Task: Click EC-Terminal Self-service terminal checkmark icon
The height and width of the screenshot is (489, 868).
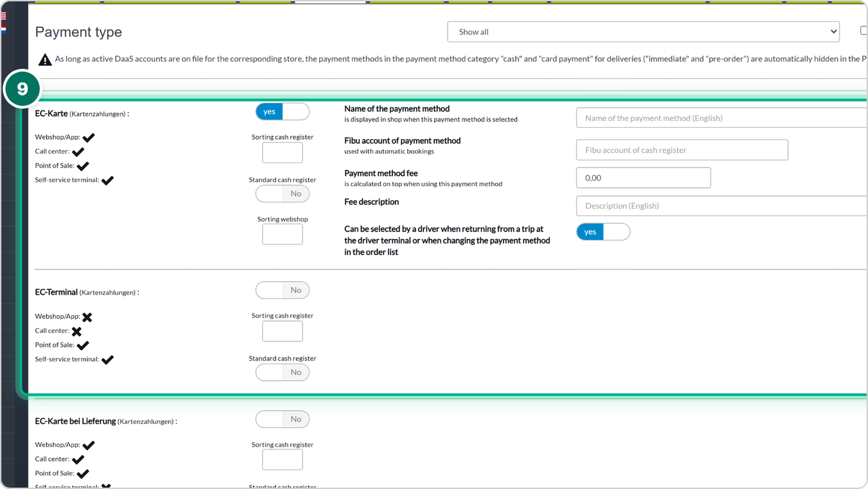Action: tap(107, 359)
